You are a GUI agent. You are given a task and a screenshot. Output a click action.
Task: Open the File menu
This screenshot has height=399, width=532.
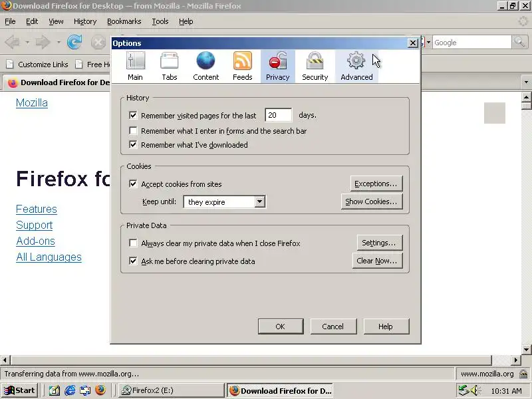tap(10, 21)
